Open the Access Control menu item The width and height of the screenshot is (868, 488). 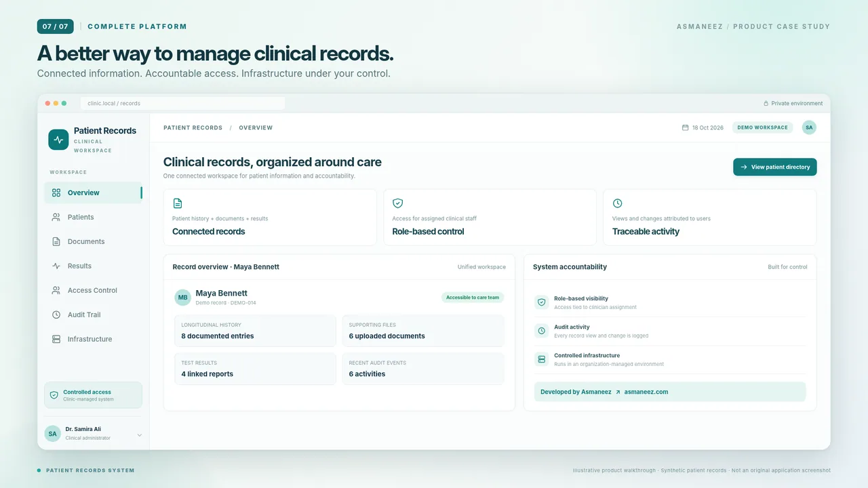(x=94, y=290)
